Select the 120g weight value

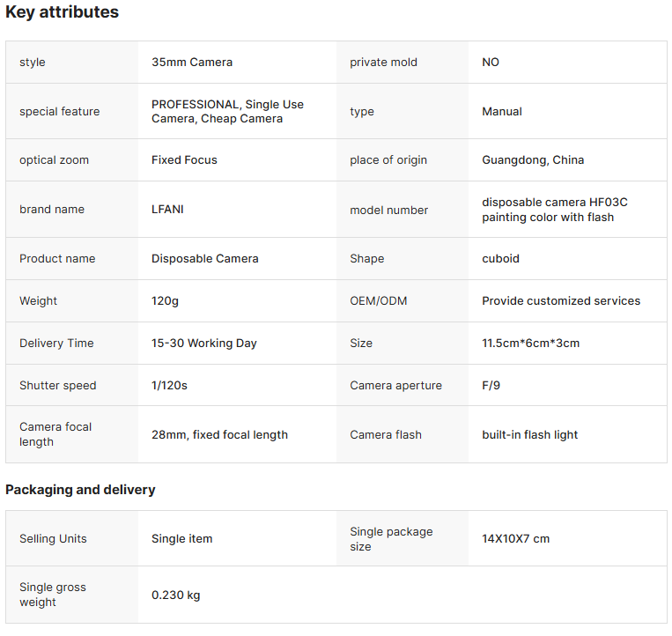(x=165, y=301)
